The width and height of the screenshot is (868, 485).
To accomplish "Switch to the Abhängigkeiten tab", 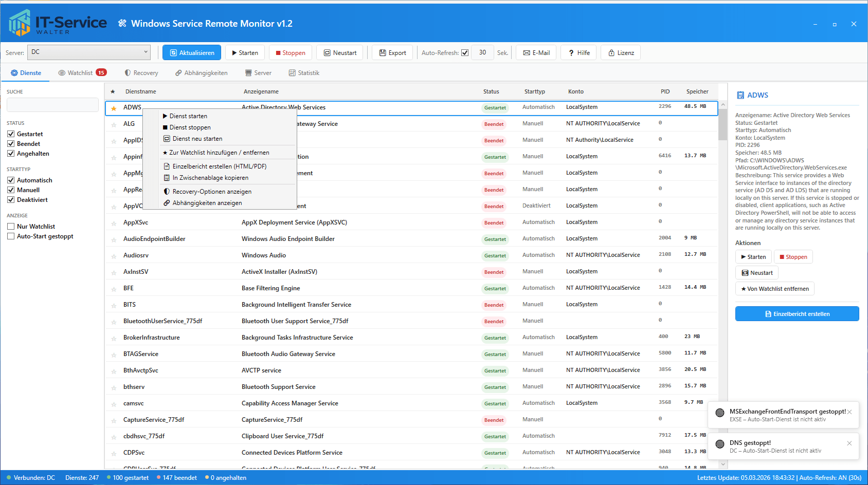I will pos(201,73).
